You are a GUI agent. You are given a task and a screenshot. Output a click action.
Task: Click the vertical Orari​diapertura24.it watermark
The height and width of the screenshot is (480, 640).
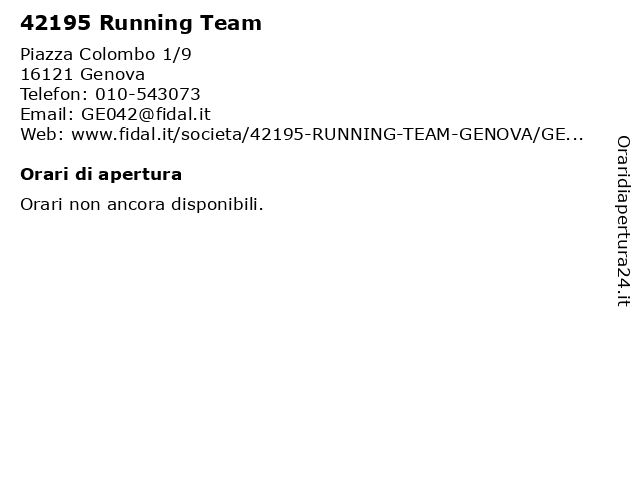[x=623, y=221]
